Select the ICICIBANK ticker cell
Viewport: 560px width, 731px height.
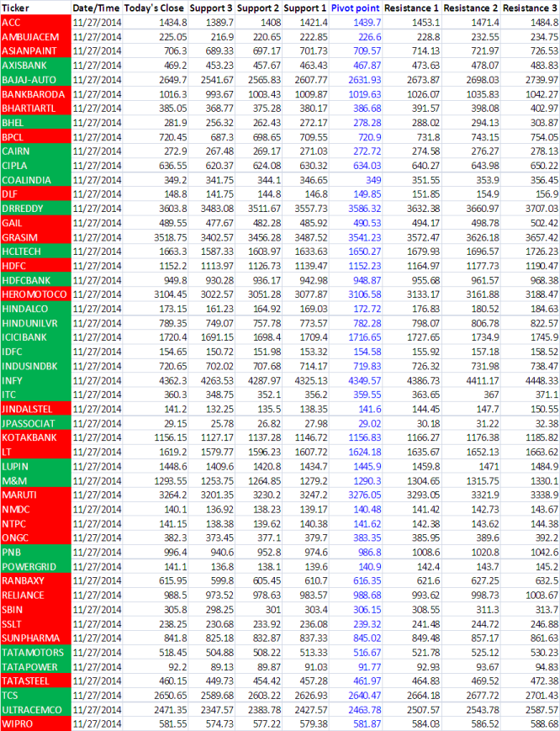point(35,337)
